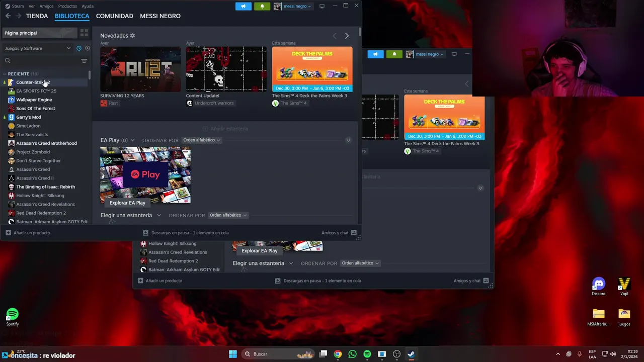Collapse shelf chevron in back Steam window
This screenshot has height=362, width=644.
[480, 188]
